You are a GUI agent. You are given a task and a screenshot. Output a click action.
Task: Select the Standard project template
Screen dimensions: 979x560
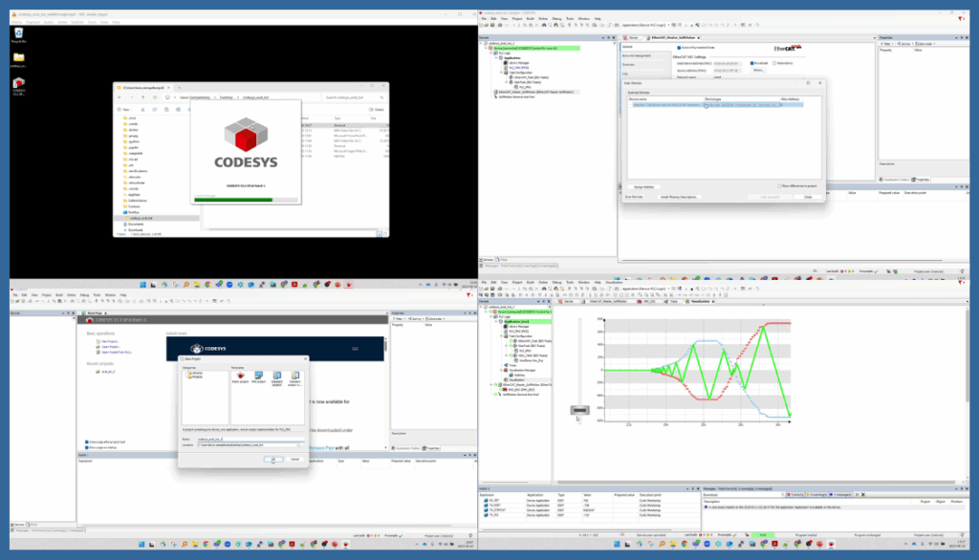tap(277, 377)
